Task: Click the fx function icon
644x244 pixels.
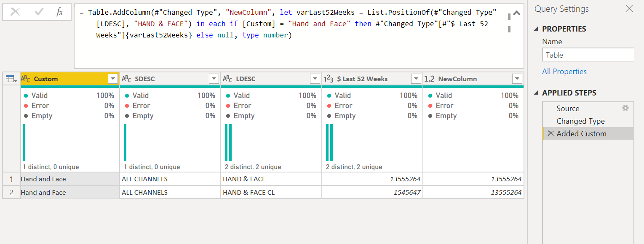Action: point(59,12)
